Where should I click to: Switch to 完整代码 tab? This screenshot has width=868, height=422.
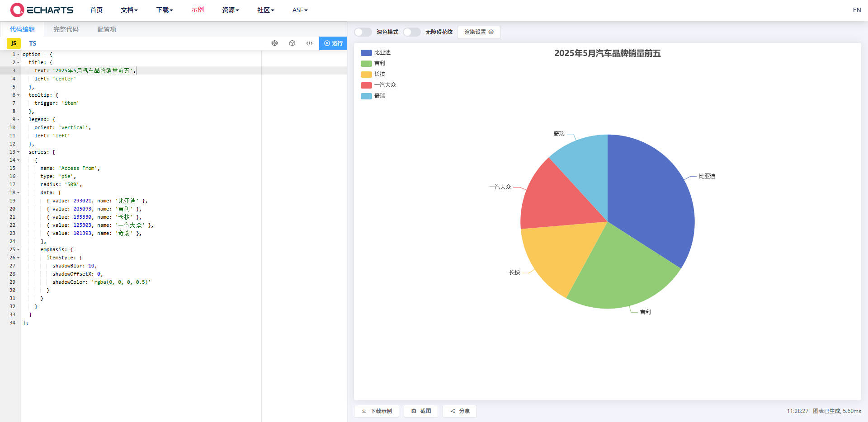coord(66,29)
